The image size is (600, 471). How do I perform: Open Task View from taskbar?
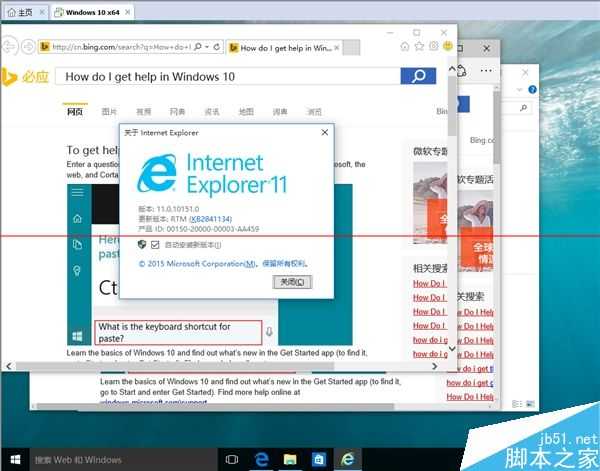pos(232,460)
